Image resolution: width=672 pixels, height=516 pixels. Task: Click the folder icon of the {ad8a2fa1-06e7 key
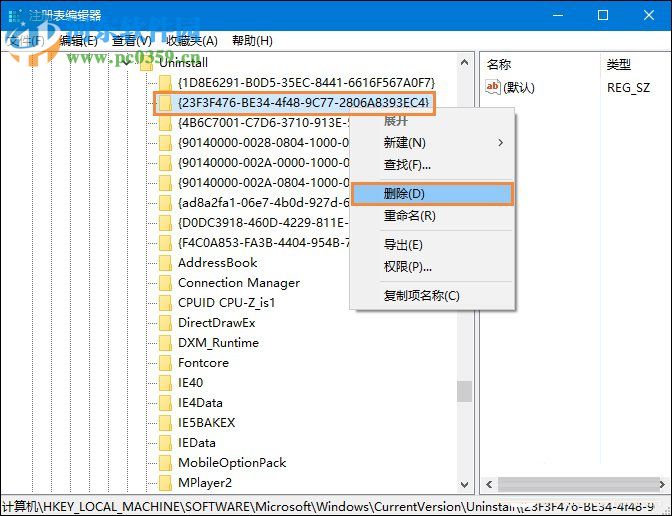[165, 203]
